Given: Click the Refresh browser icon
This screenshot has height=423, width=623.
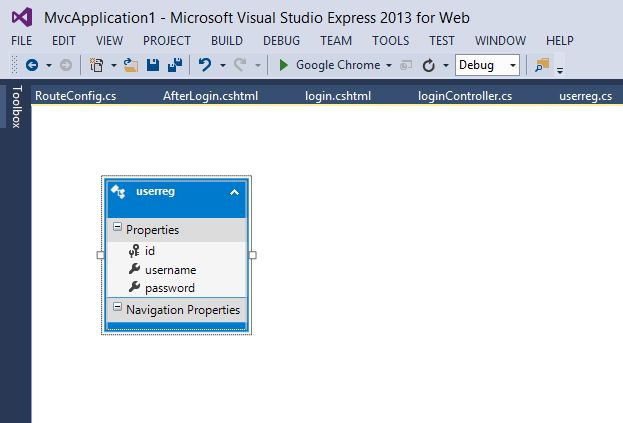Looking at the screenshot, I should tap(429, 65).
